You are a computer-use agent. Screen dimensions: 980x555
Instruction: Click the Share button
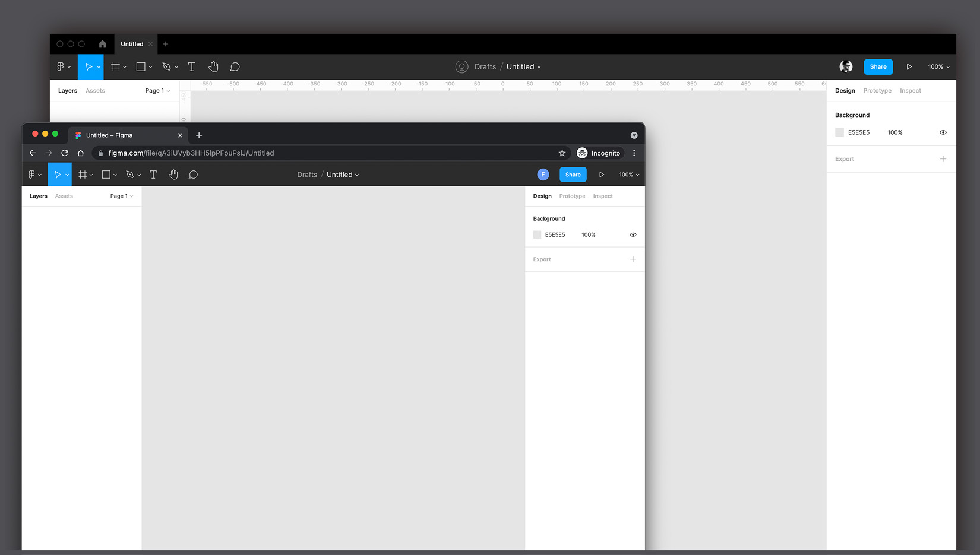pos(573,174)
